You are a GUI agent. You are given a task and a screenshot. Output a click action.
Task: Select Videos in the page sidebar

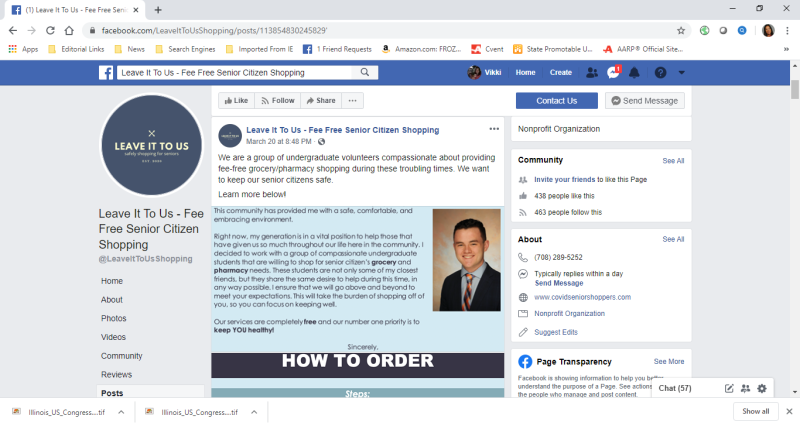click(x=113, y=337)
